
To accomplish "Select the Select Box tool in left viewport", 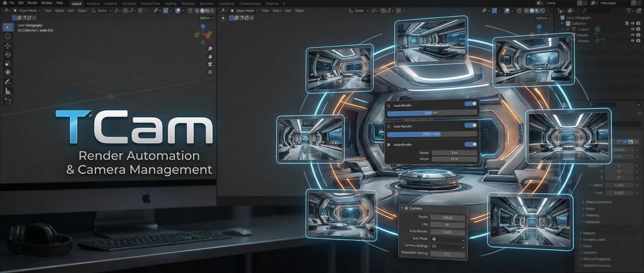I will (8, 27).
